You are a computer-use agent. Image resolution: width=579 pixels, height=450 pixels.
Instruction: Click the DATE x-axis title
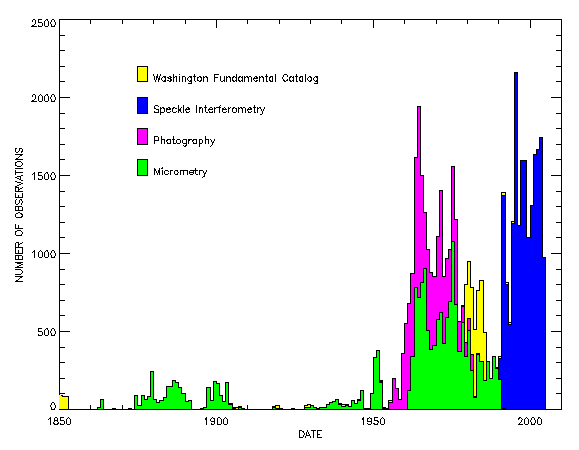click(x=310, y=434)
